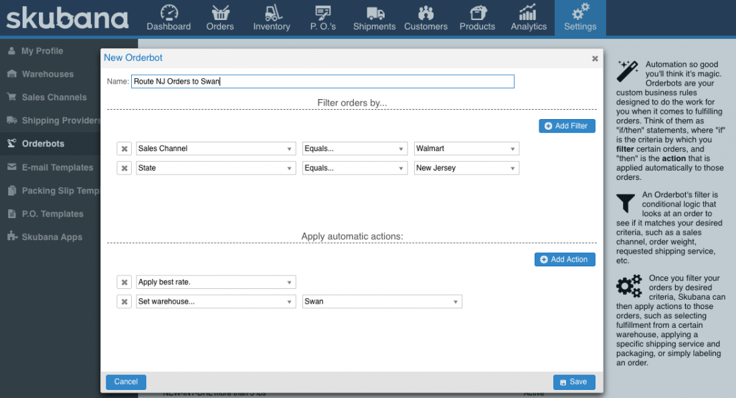Open Warehouses in the sidebar
Viewport: 736px width, 398px height.
tap(47, 74)
